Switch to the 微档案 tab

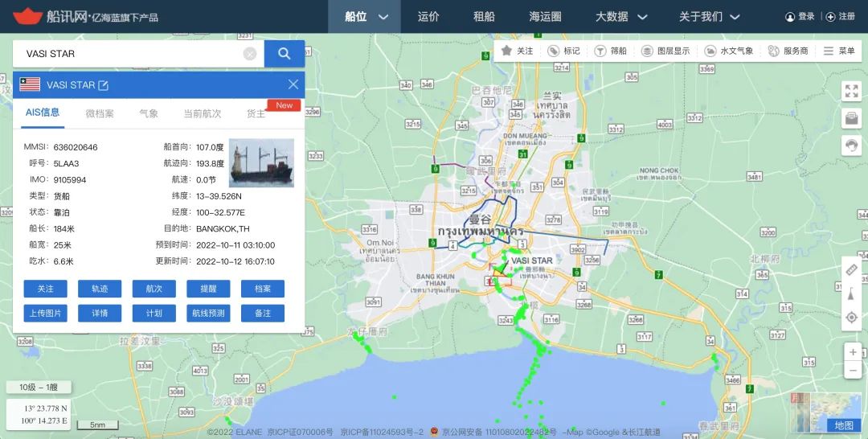[x=100, y=113]
